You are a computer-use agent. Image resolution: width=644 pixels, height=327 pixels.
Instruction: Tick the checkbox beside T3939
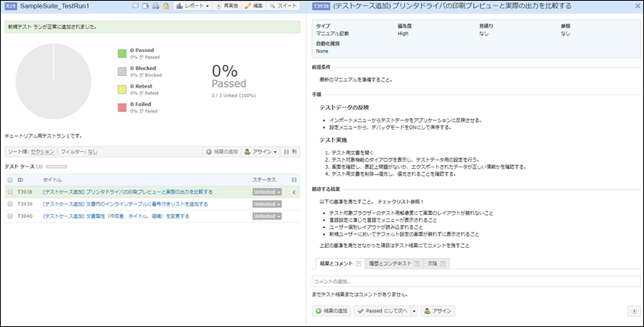pyautogui.click(x=10, y=204)
